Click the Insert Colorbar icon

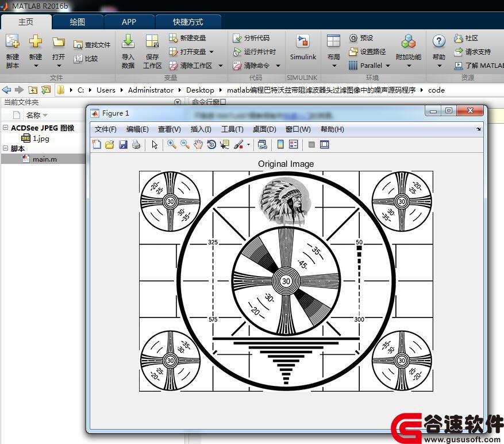pyautogui.click(x=280, y=144)
